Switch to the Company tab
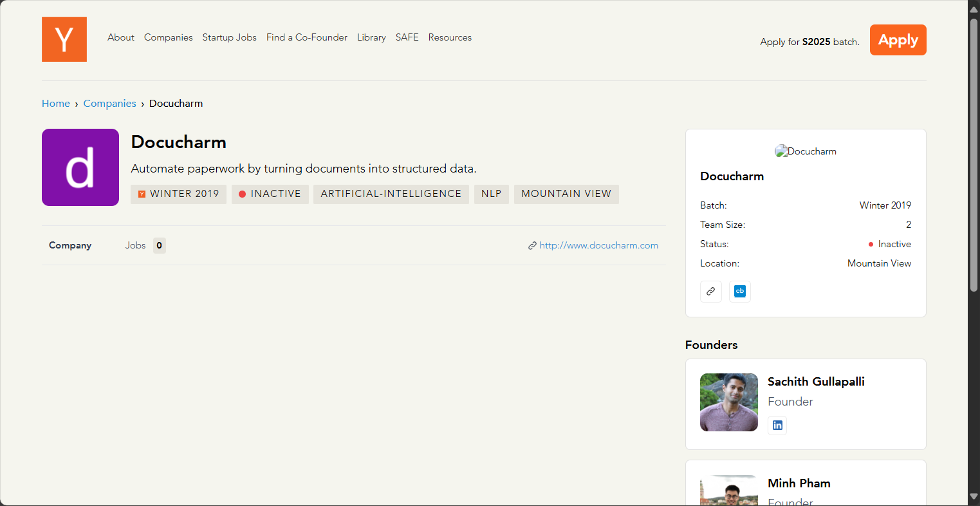 [x=70, y=245]
